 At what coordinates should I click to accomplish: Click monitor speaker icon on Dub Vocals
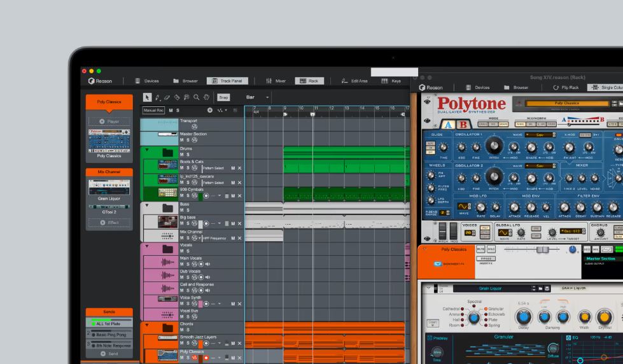click(x=207, y=277)
